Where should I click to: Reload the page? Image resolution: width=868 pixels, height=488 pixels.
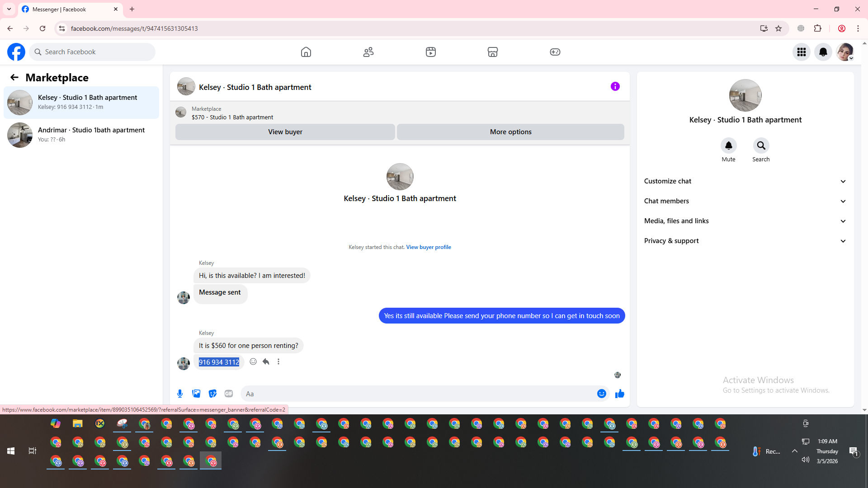point(42,28)
